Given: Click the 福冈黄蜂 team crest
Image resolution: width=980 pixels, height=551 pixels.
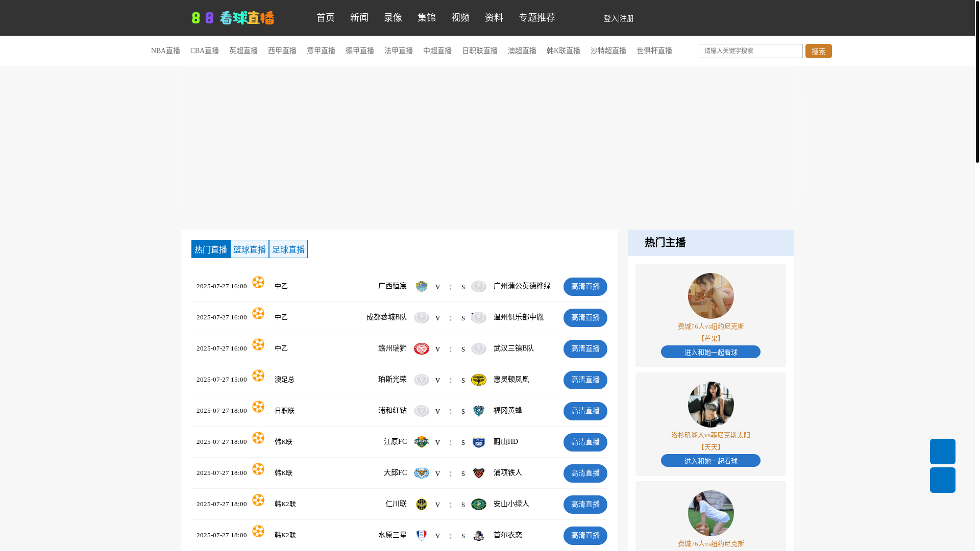Looking at the screenshot, I should (479, 411).
